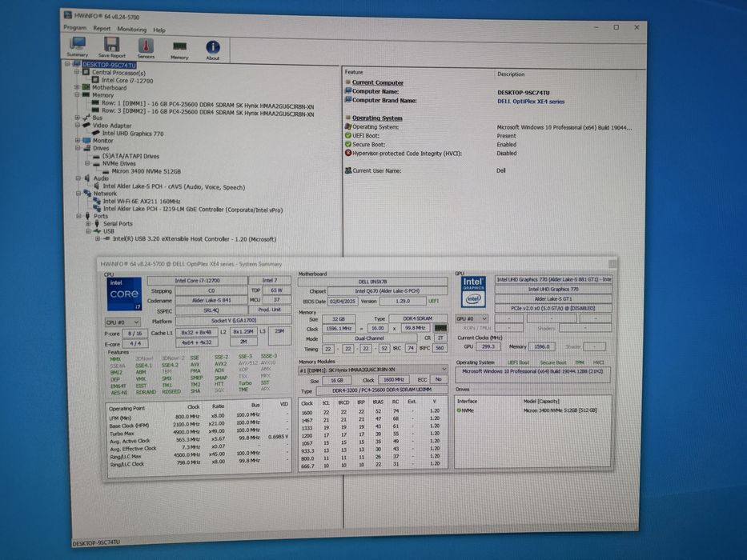Select the DESKTOP-9SC74TU root node
Viewport: 747px width, 560px height.
point(109,65)
